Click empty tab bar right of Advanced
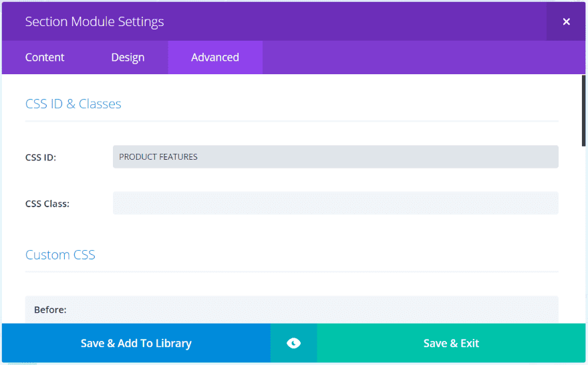 pos(421,57)
